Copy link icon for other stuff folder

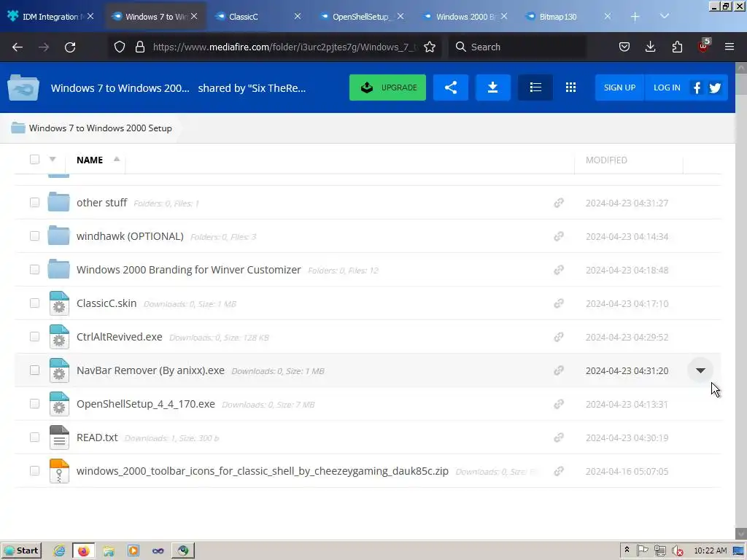(559, 203)
